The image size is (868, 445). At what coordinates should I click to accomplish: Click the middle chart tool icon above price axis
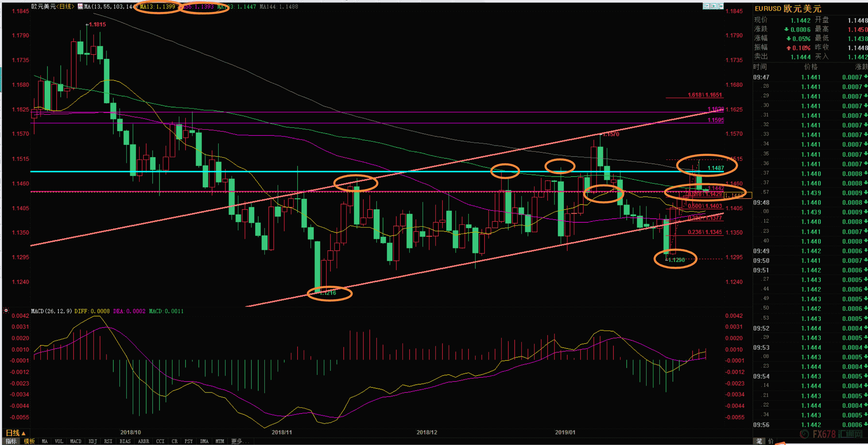pyautogui.click(x=713, y=6)
